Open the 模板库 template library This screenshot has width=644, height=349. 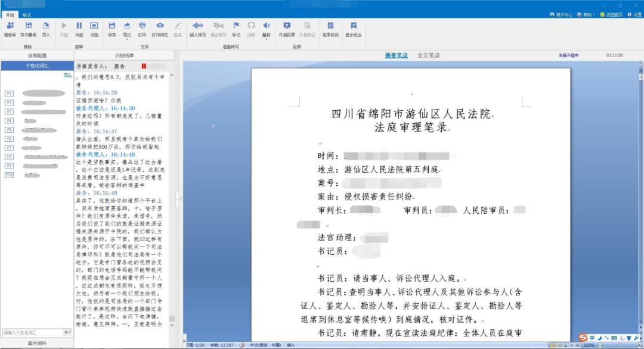tap(10, 30)
